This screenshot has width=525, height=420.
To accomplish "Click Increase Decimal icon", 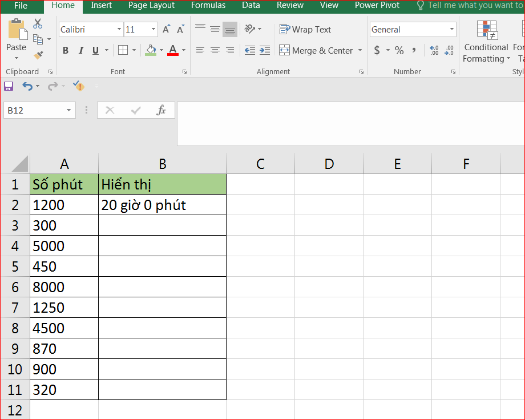I will [434, 50].
